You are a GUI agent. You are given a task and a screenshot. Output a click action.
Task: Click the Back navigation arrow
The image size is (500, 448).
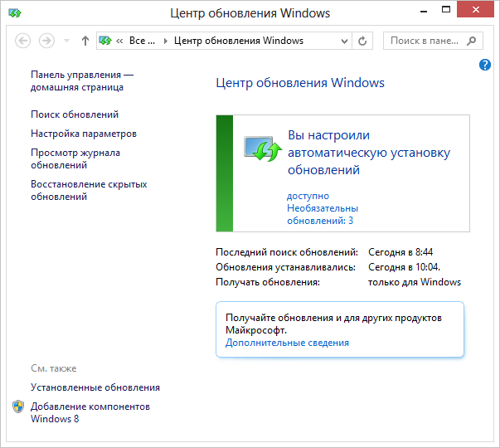point(22,41)
